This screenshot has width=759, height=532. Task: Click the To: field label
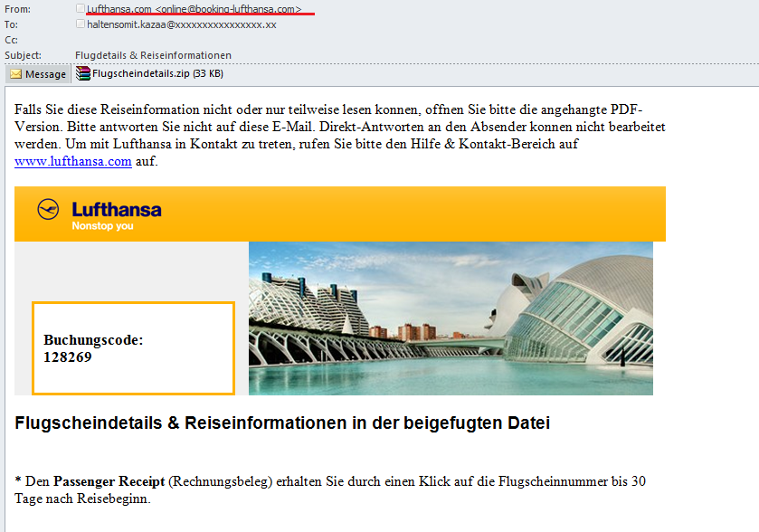tap(11, 24)
